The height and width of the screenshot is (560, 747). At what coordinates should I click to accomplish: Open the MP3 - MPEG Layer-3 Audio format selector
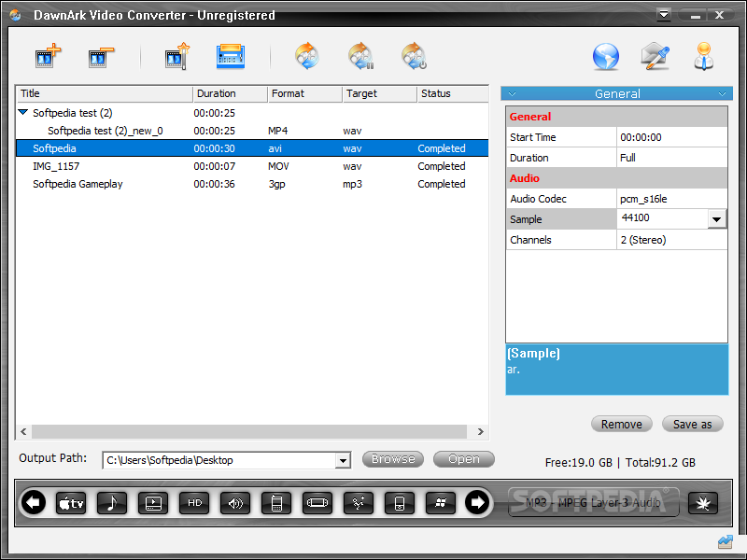point(593,502)
